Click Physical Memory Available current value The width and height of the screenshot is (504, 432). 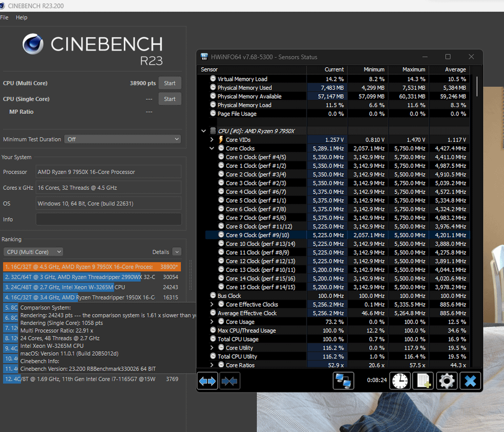point(331,96)
